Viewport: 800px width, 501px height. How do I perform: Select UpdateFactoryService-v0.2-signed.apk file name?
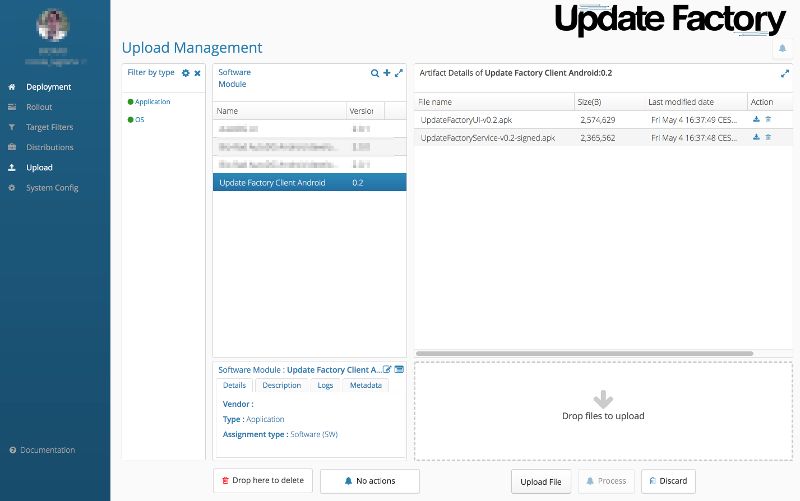488,138
